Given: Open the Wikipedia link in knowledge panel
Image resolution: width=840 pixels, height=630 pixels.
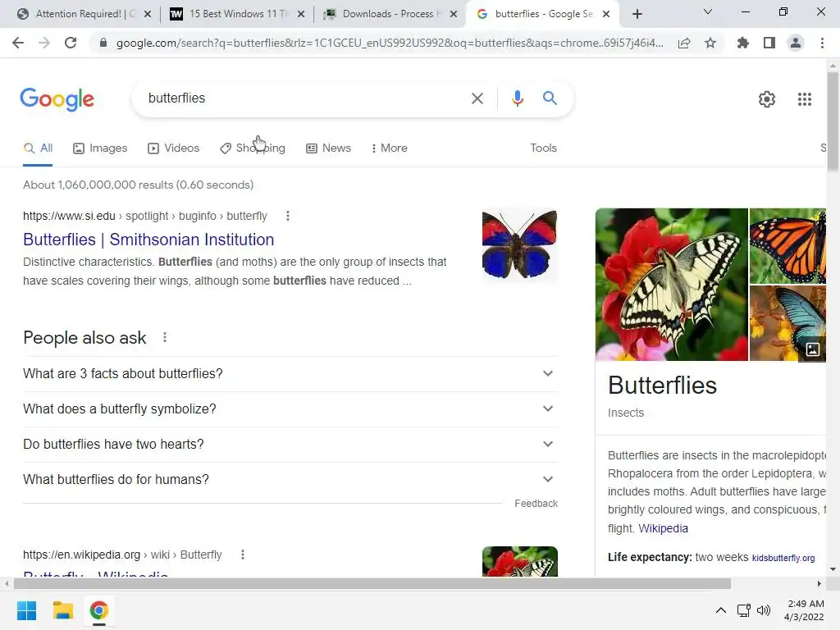Looking at the screenshot, I should point(663,528).
